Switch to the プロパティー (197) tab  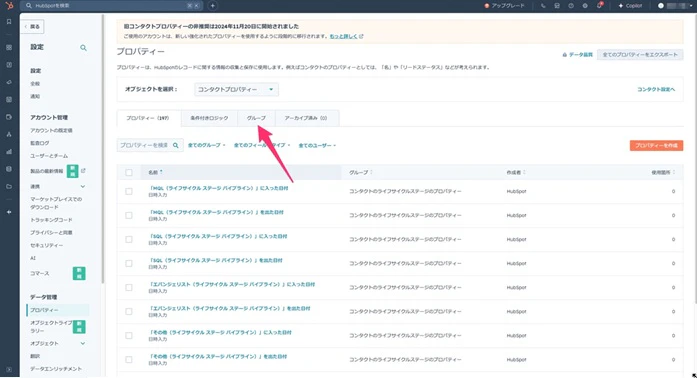pos(148,118)
